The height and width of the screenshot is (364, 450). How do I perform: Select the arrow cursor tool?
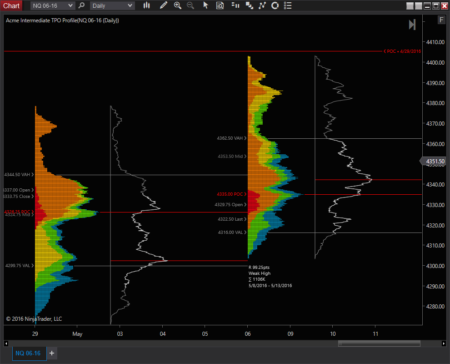[x=205, y=5]
